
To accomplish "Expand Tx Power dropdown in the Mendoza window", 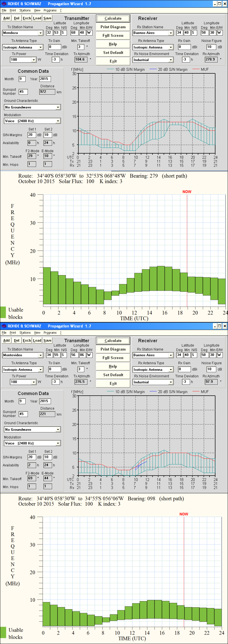I will tap(34, 60).
